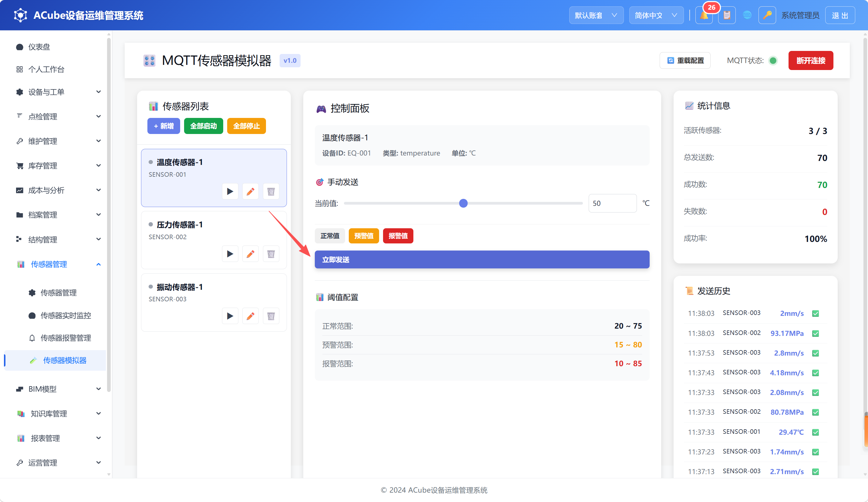Click the 当前值 input showing 50

pyautogui.click(x=612, y=203)
